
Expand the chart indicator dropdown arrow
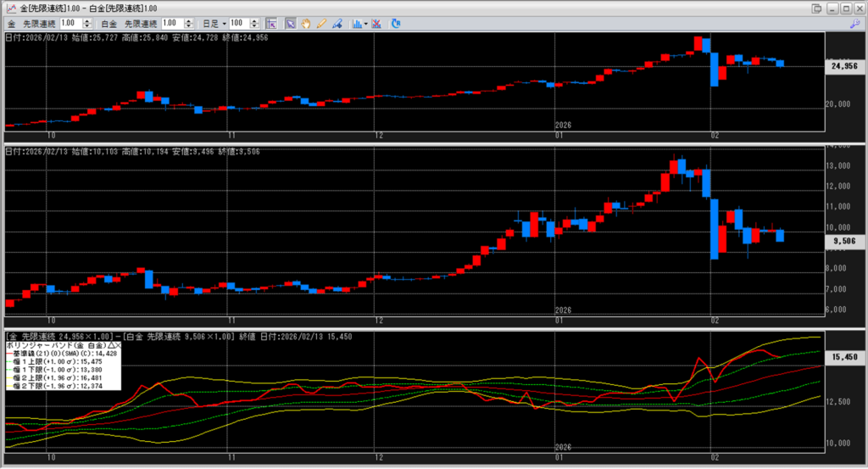point(365,23)
